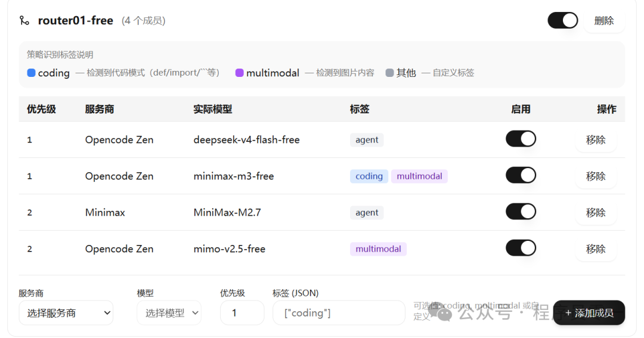
Task: Click the 策略识别标签说明 heading
Action: [60, 55]
